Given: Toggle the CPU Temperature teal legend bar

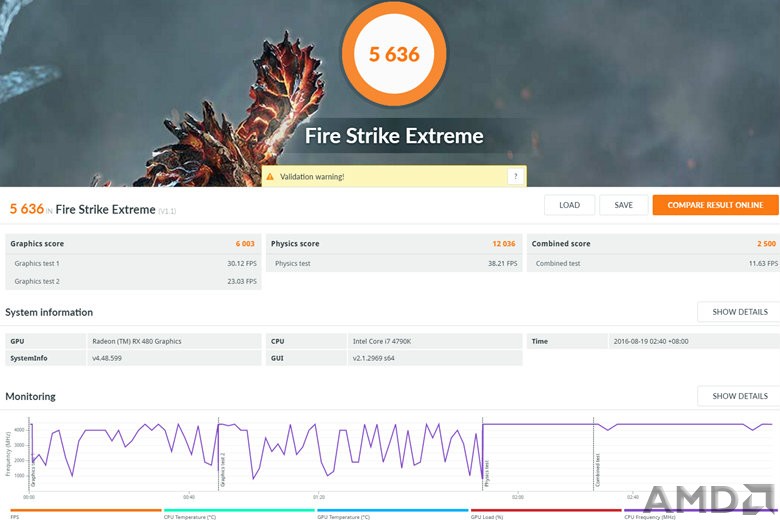Looking at the screenshot, I should coord(239,510).
